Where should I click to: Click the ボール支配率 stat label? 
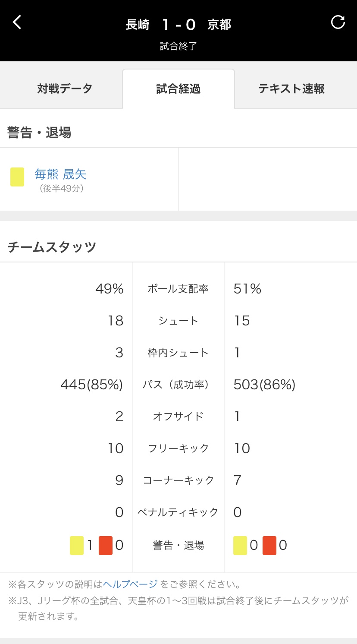click(x=178, y=289)
